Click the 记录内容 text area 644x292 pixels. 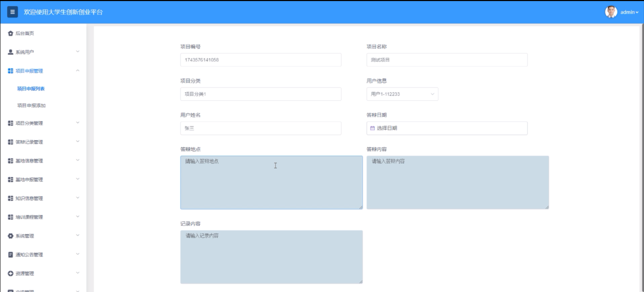point(271,257)
